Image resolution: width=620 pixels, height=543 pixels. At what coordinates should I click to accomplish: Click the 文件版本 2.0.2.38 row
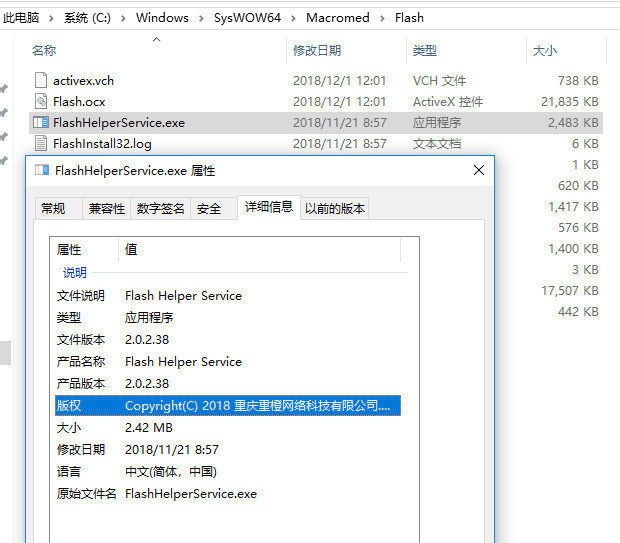(228, 339)
